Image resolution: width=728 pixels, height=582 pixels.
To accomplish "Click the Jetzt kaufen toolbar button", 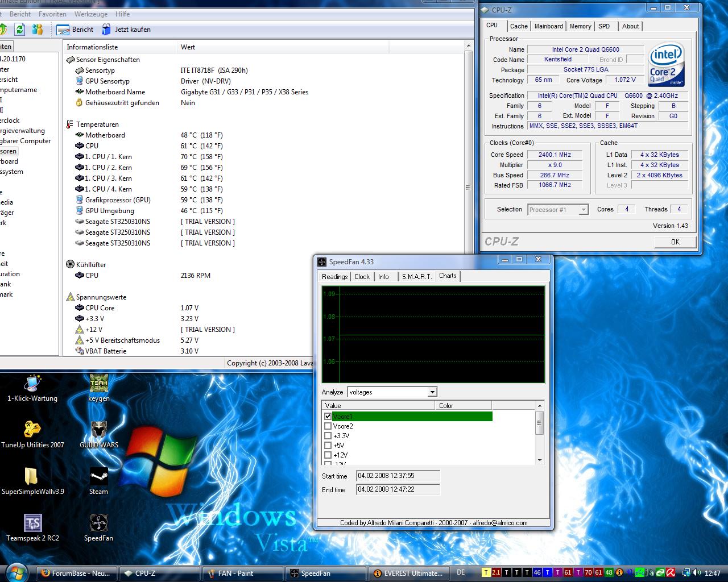I will point(126,29).
